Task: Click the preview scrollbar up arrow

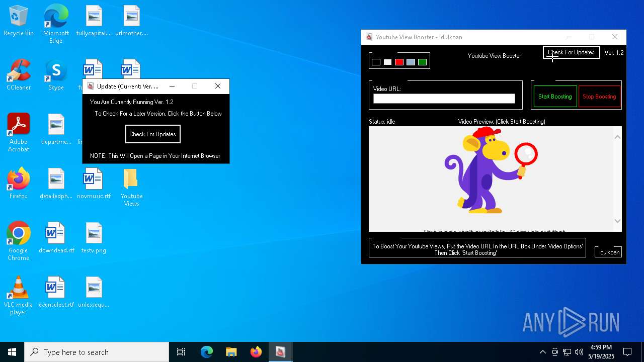Action: (x=617, y=137)
